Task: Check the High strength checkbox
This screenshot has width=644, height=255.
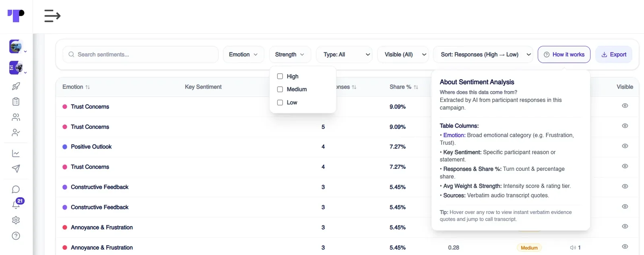Action: (x=280, y=76)
